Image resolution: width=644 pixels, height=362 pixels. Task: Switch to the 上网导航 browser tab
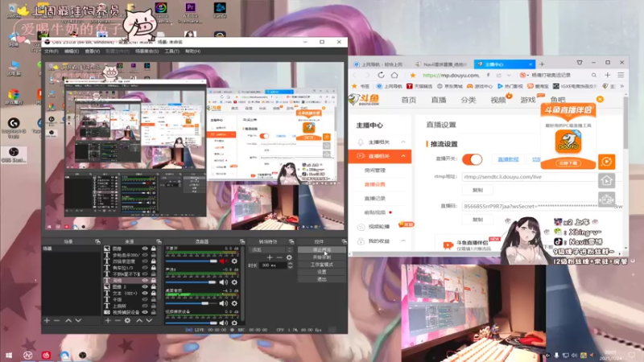coord(381,64)
